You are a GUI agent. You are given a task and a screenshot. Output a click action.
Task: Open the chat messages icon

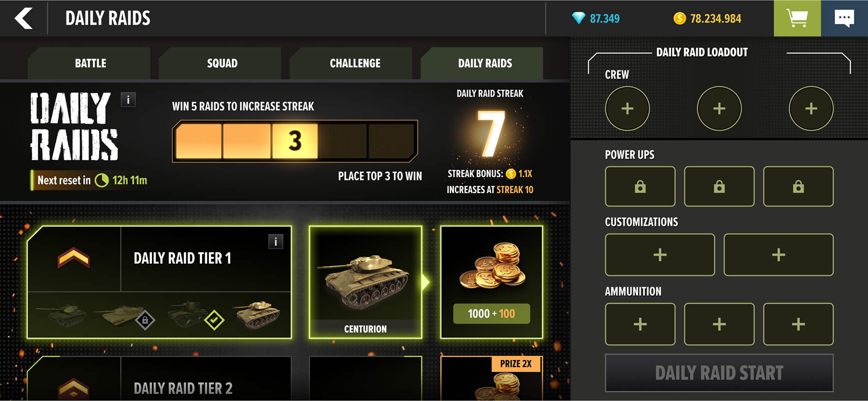[844, 18]
